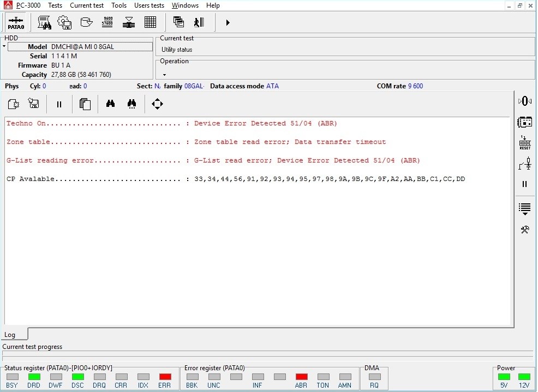Click the Zone table error log line
This screenshot has width=538, height=392.
tap(196, 142)
